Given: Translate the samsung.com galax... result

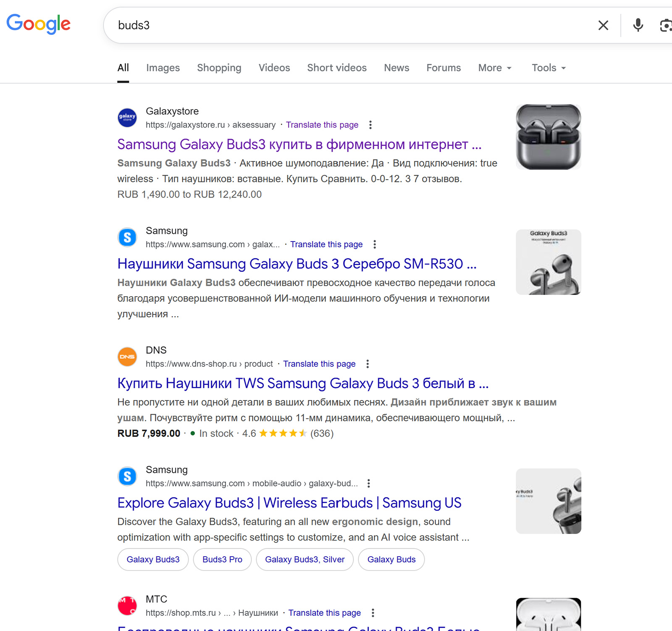Looking at the screenshot, I should pyautogui.click(x=326, y=245).
